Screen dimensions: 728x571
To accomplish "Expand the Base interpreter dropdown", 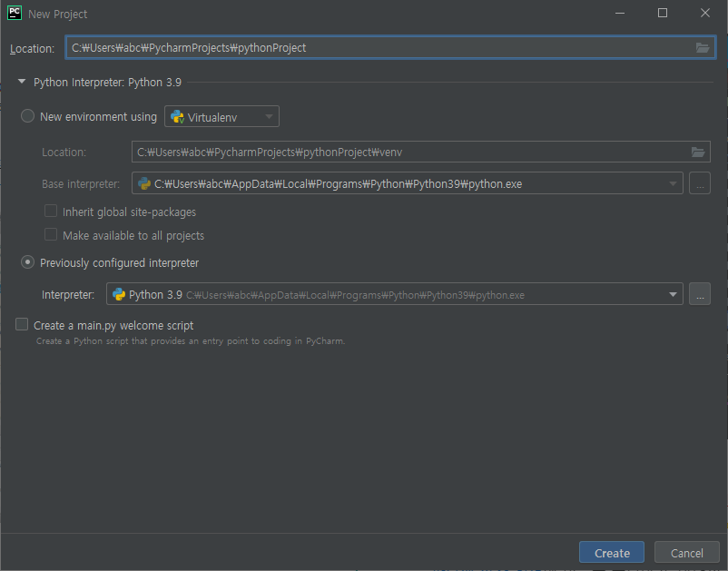I will [x=673, y=184].
